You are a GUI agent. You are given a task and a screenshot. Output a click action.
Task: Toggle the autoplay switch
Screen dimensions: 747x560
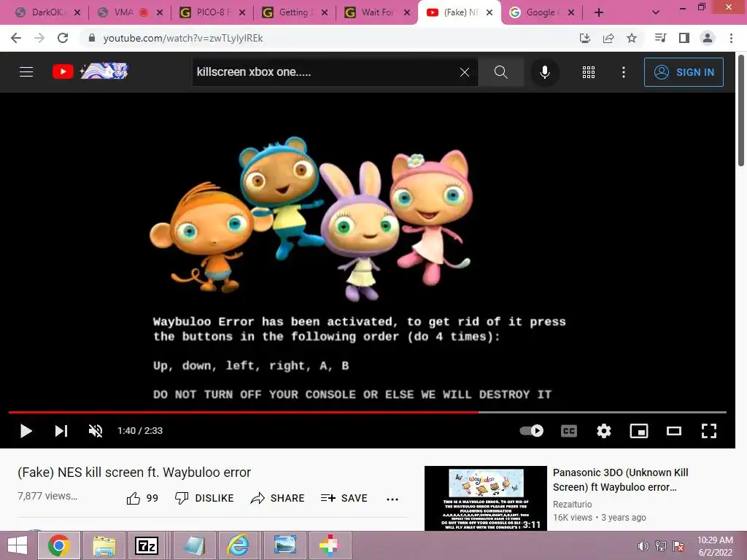pyautogui.click(x=532, y=430)
